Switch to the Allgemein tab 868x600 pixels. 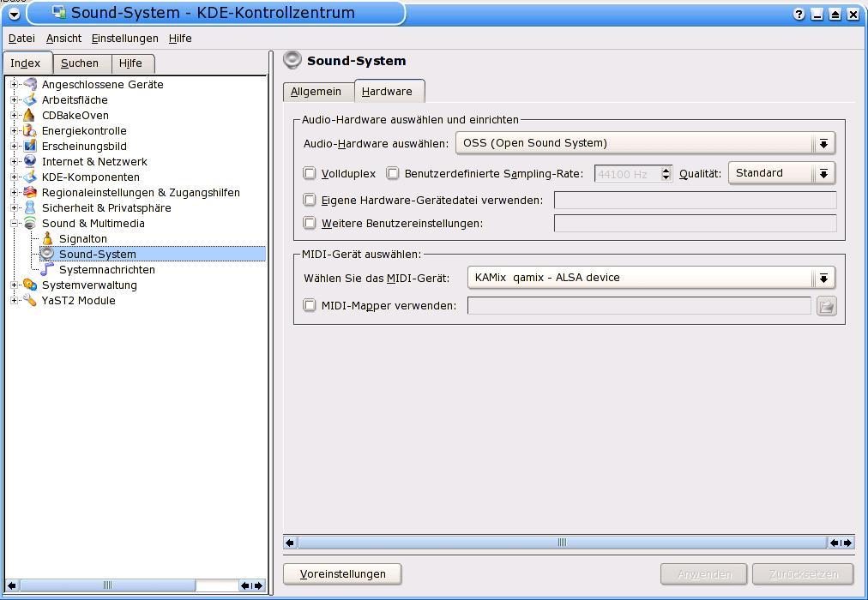click(318, 92)
